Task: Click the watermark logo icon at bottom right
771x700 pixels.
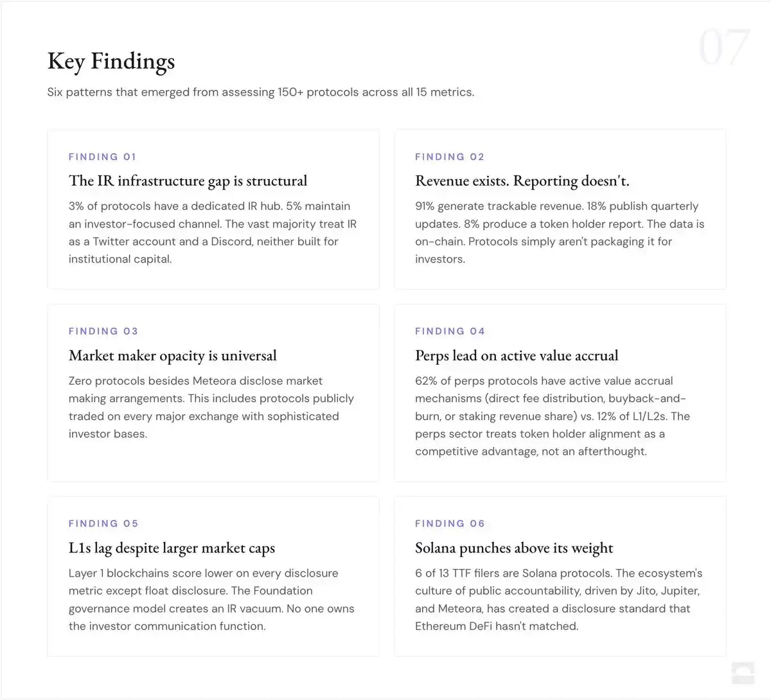Action: pos(743,674)
